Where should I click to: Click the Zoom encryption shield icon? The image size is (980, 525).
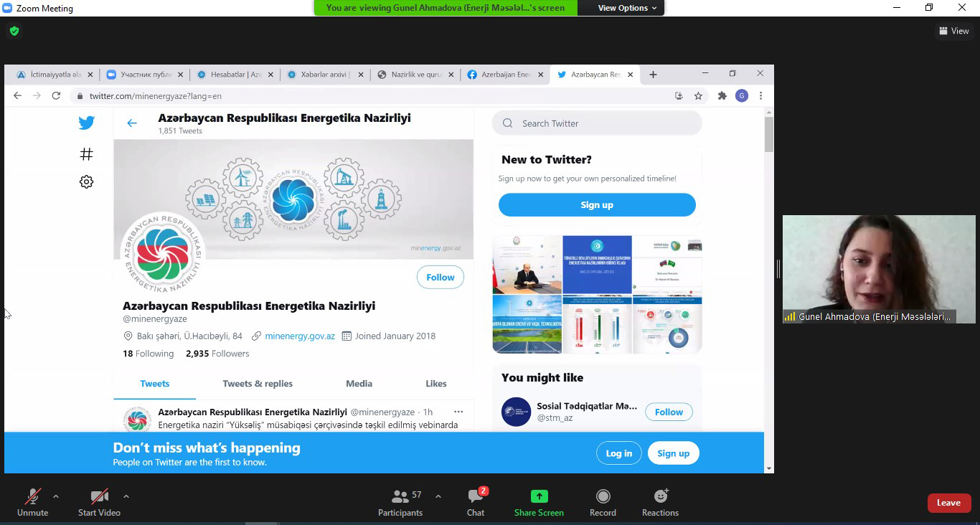tap(14, 31)
